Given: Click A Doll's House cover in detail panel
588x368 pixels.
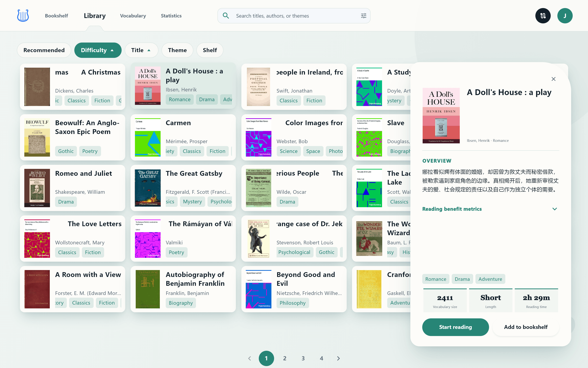Looking at the screenshot, I should [x=441, y=116].
